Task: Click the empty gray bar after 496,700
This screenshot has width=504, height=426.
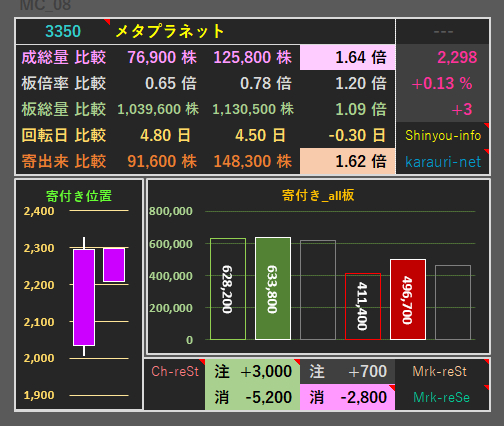Action: [453, 302]
